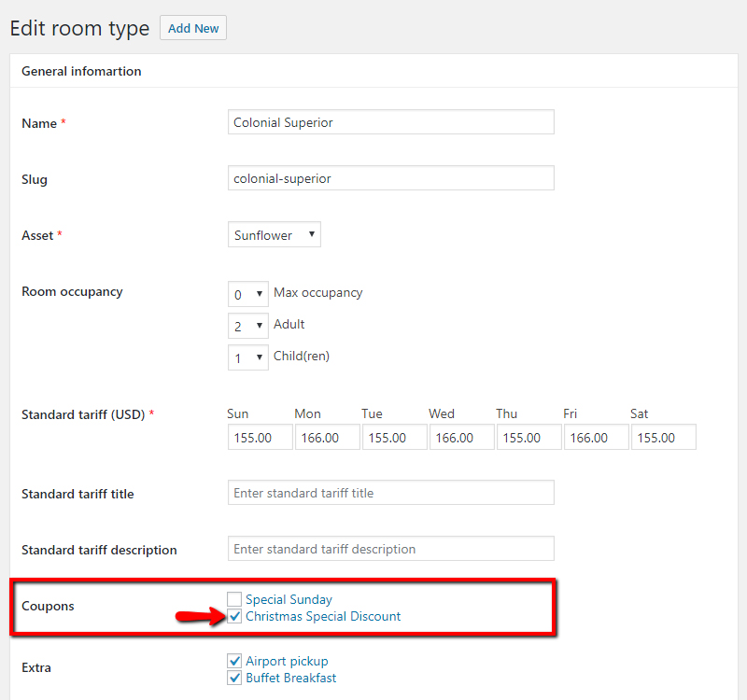Viewport: 747px width, 700px height.
Task: Open the Child(ren) occupancy dropdown
Action: tap(247, 357)
